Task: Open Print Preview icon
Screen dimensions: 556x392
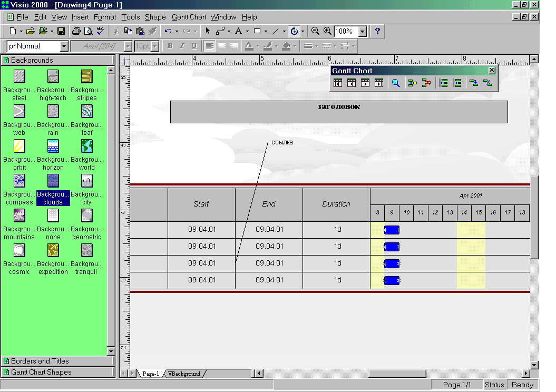Action: point(89,31)
